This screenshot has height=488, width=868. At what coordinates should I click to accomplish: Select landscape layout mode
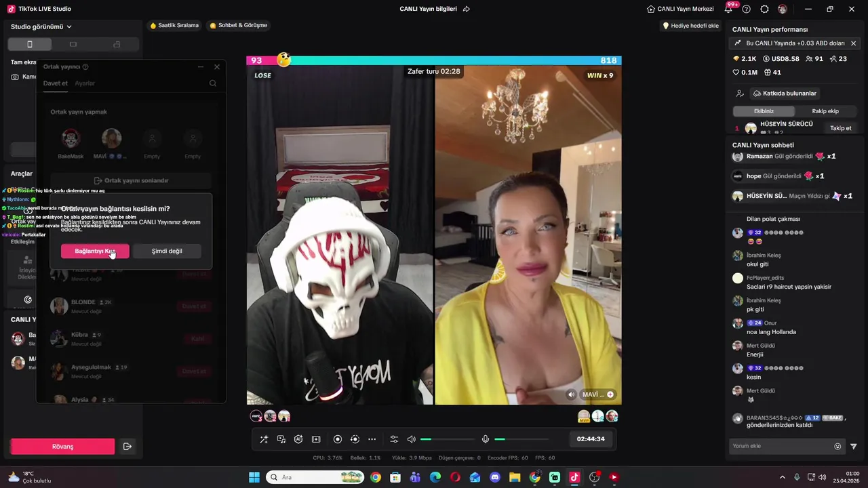tap(73, 44)
